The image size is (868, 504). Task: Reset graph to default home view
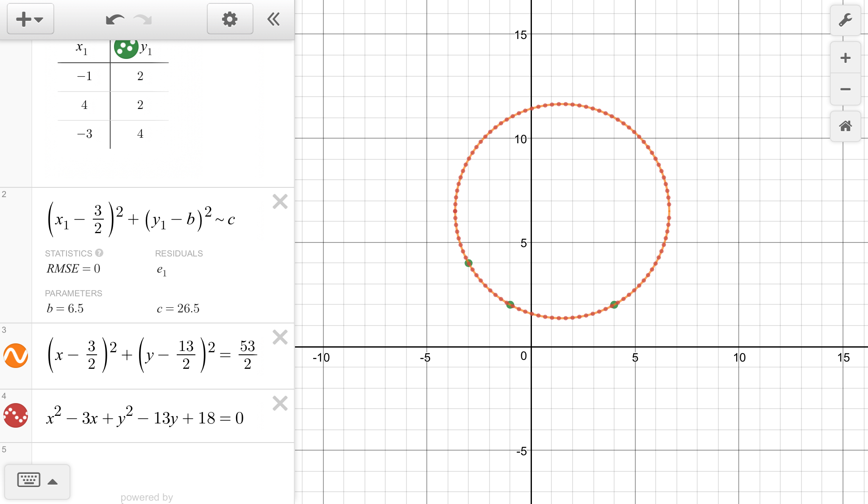click(x=845, y=126)
